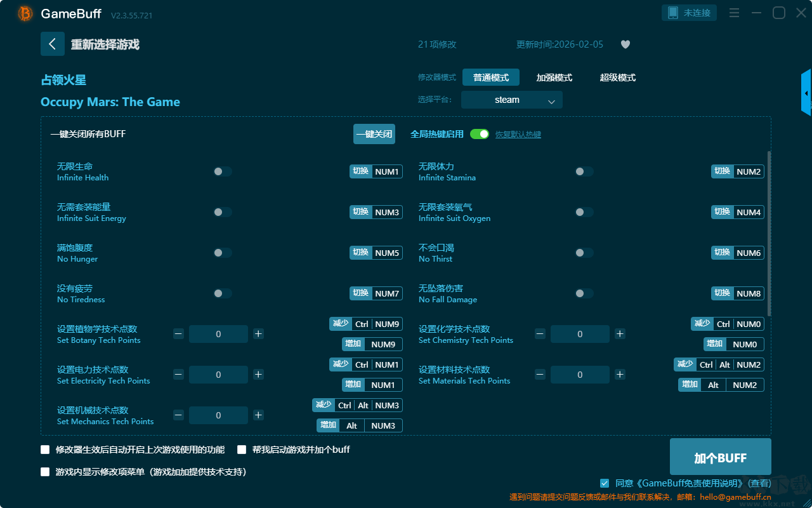Click the 21项修改 text
Viewport: 812px width, 508px height.
(437, 44)
